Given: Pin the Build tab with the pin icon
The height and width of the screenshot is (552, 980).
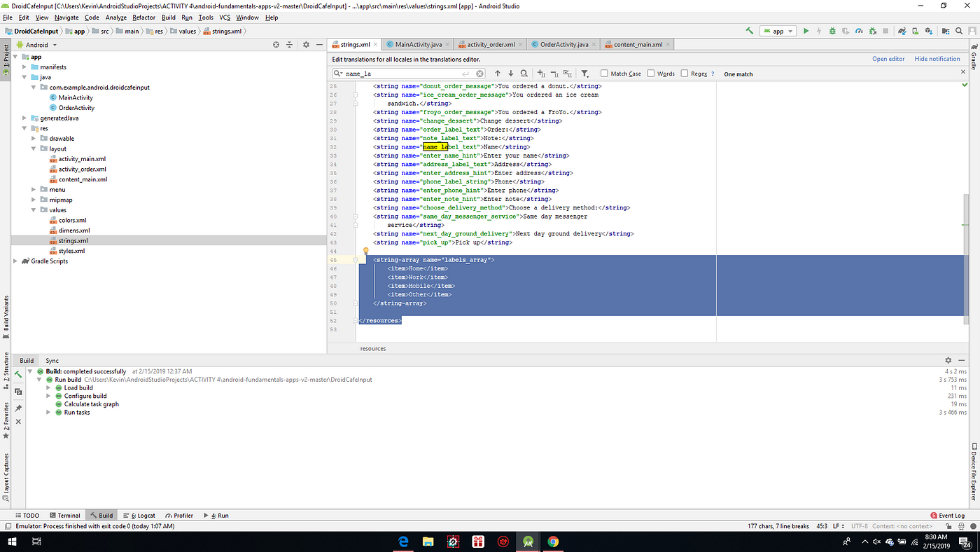Looking at the screenshot, I should pyautogui.click(x=18, y=408).
